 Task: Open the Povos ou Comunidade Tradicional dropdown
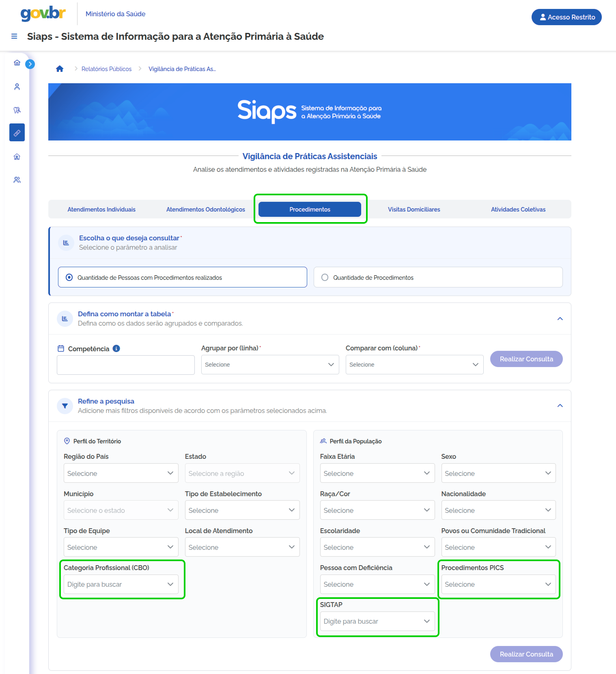coord(498,547)
